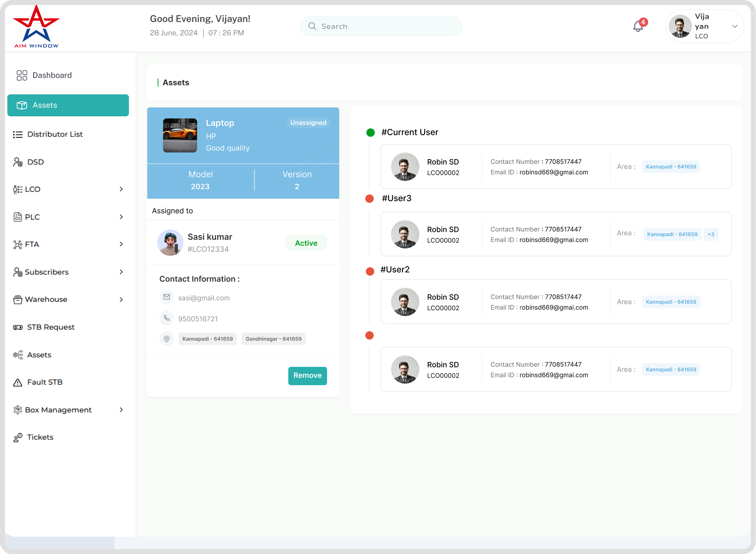Click the red User3 status dot
The width and height of the screenshot is (756, 554).
tap(370, 199)
